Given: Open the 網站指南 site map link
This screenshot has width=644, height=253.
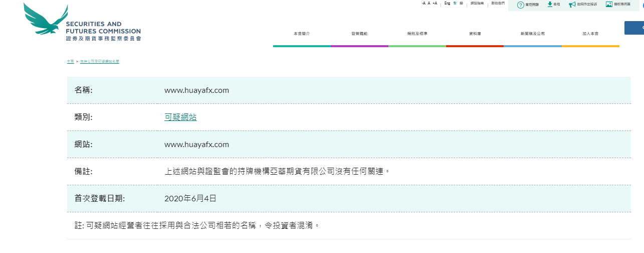Looking at the screenshot, I should (x=477, y=4).
